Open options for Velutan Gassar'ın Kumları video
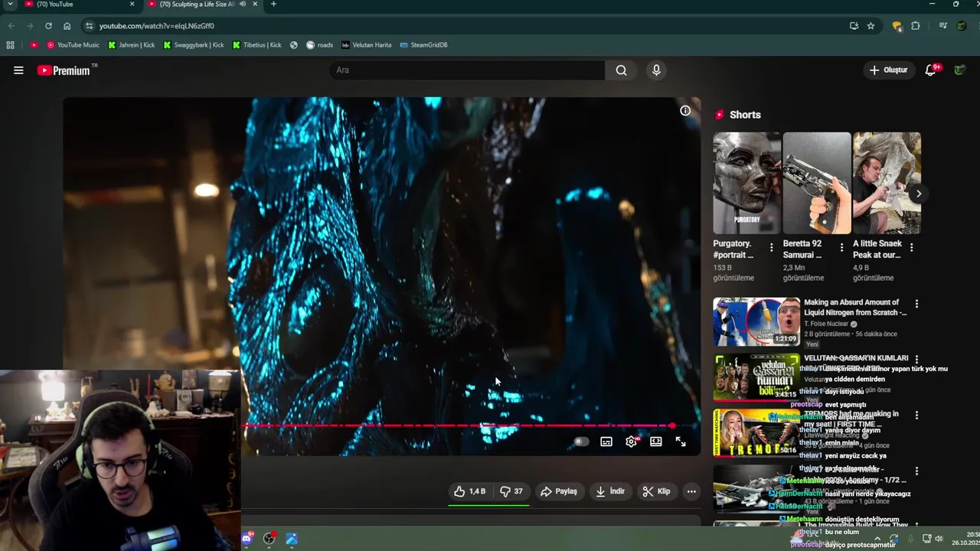The height and width of the screenshot is (551, 980). (916, 360)
